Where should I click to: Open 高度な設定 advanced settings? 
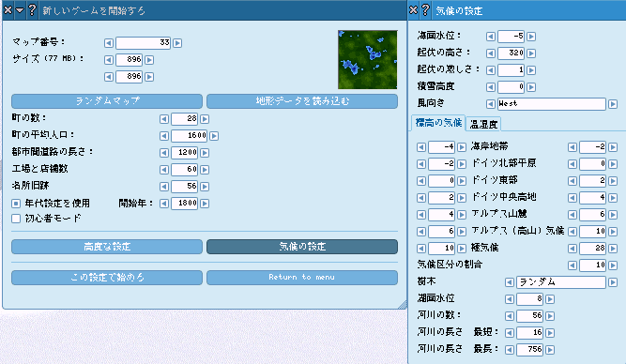click(107, 247)
